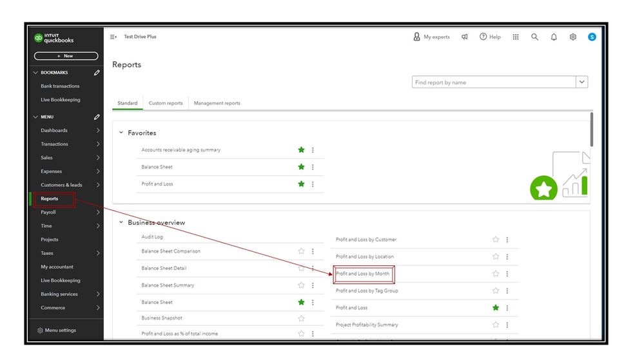This screenshot has width=644, height=362.
Task: Open the Profit and Loss by Month report
Action: pos(363,274)
